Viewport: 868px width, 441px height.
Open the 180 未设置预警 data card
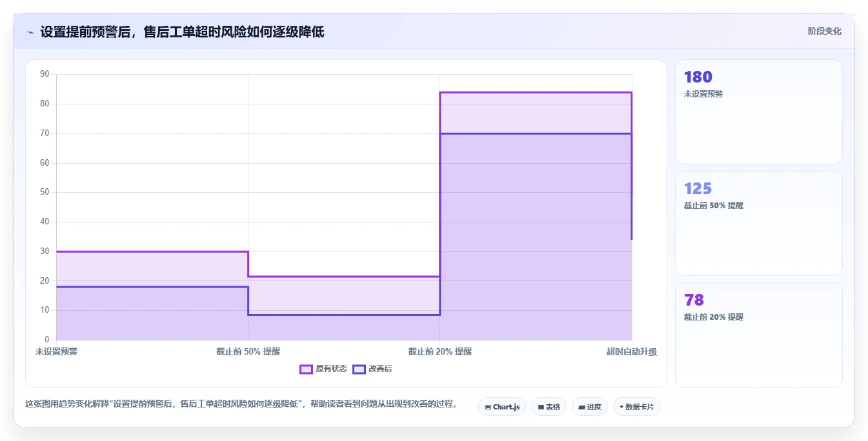pos(758,112)
